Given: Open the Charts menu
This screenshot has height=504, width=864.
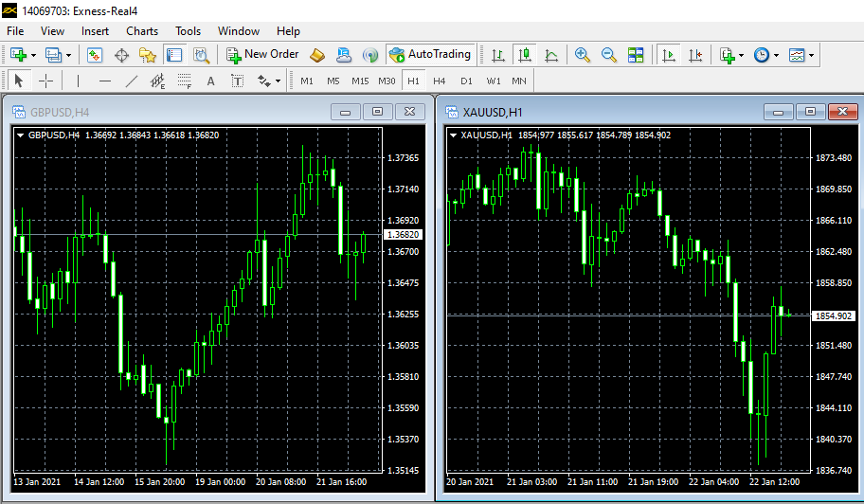Looking at the screenshot, I should (142, 31).
